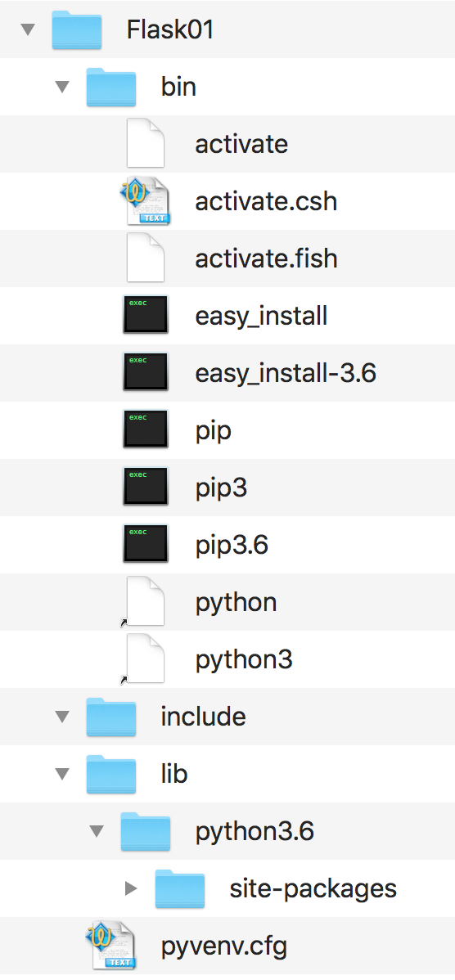This screenshot has width=455, height=980.
Task: Click the site-packages folder icon
Action: click(x=179, y=888)
